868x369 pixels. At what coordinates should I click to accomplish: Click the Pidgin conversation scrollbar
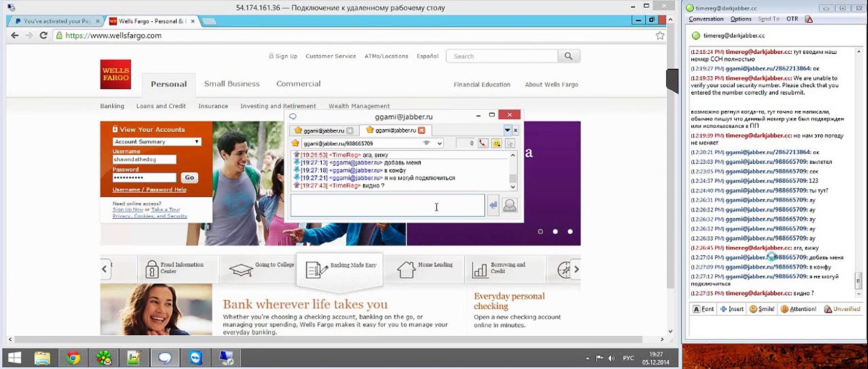click(x=858, y=281)
